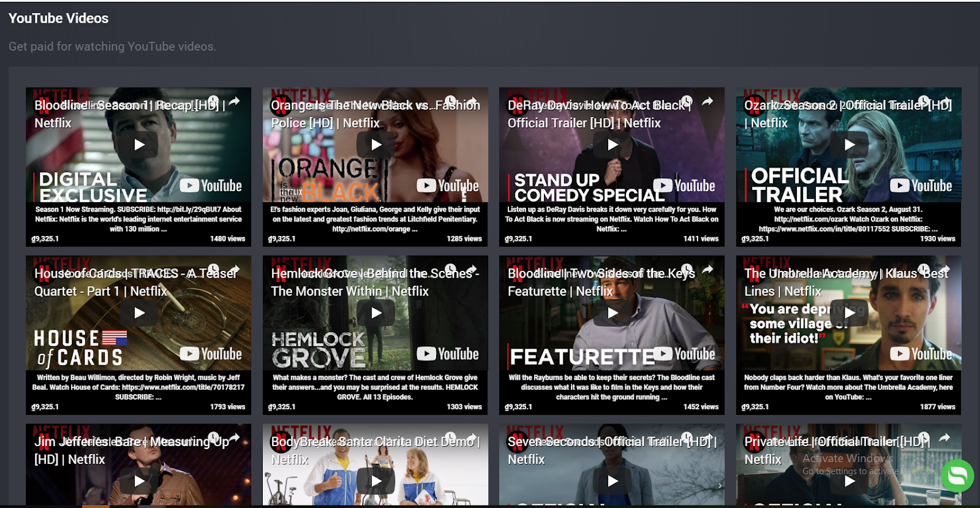Play the Ozark Season 2 Official Trailer
This screenshot has height=508, width=980.
pyautogui.click(x=849, y=145)
